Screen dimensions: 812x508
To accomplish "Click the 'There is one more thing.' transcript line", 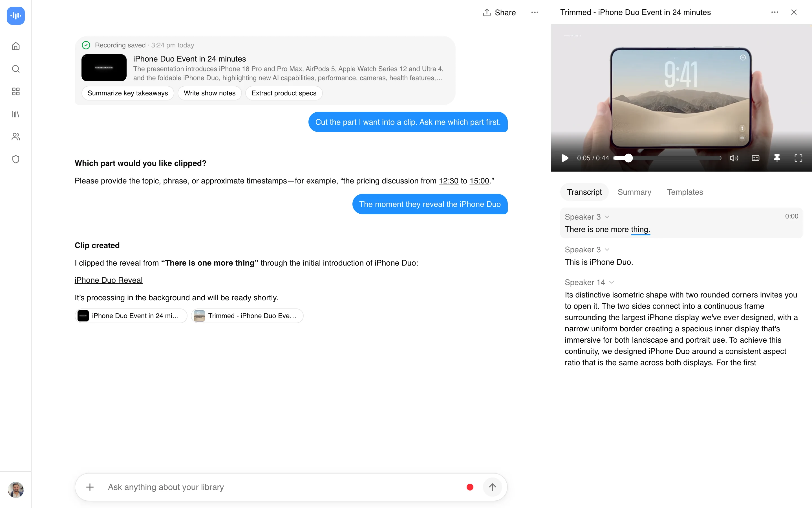I will point(607,229).
